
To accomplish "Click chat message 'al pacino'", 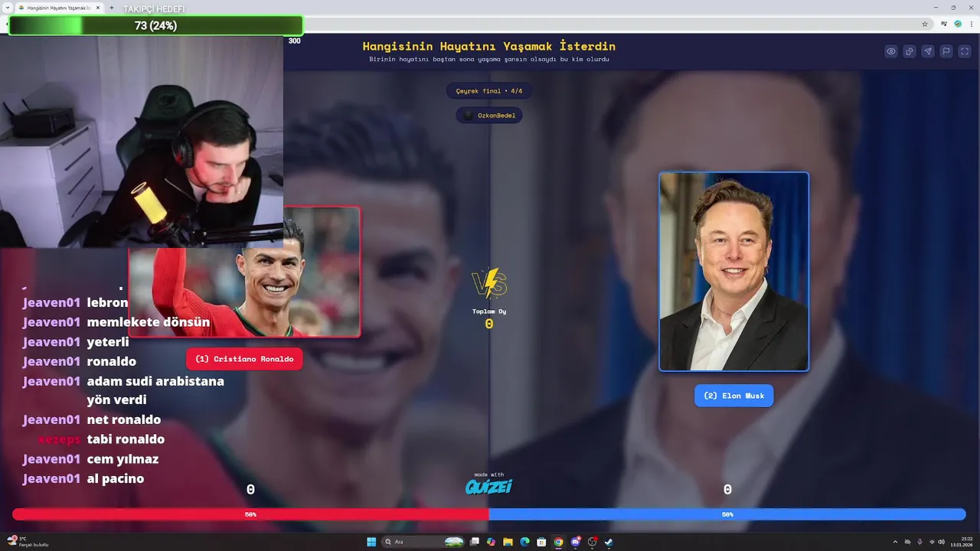I will click(x=116, y=478).
